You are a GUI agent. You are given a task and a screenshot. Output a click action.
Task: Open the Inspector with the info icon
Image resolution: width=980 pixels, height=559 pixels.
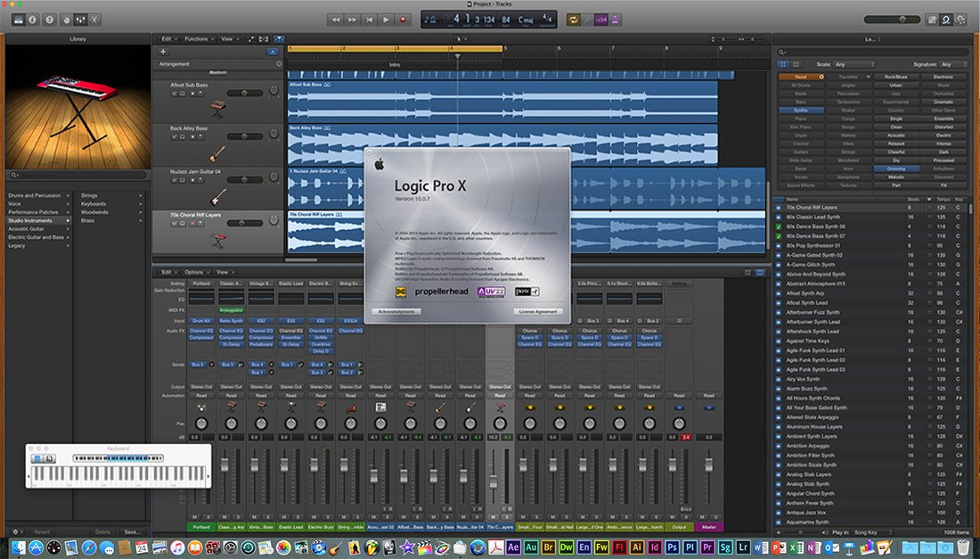click(x=32, y=20)
